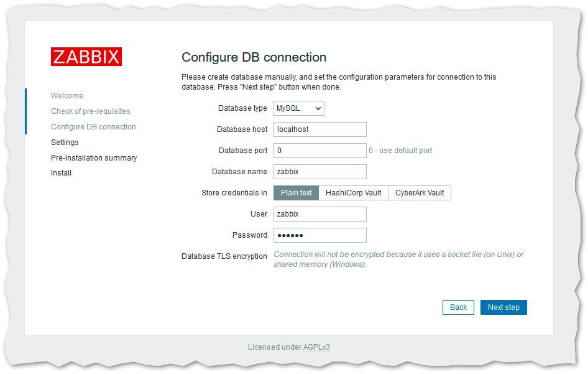Open the Database type dropdown

tap(298, 108)
